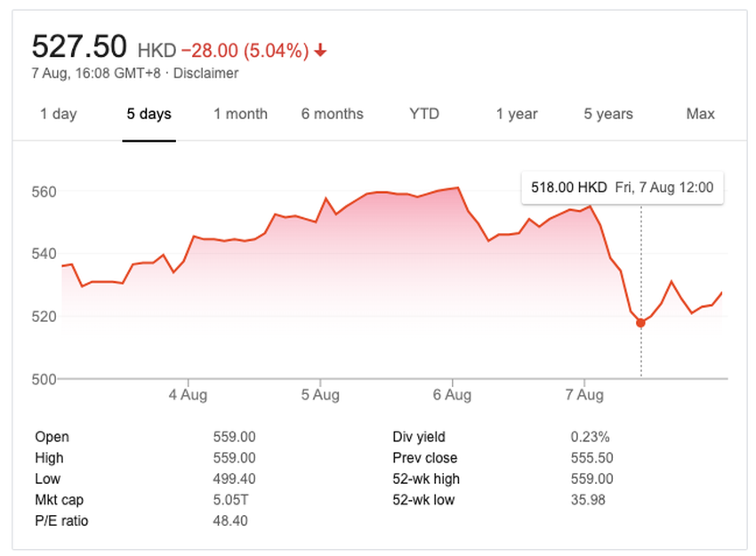Click the 4 Aug axis label
Viewport: 756px width, 556px height.
(x=187, y=394)
